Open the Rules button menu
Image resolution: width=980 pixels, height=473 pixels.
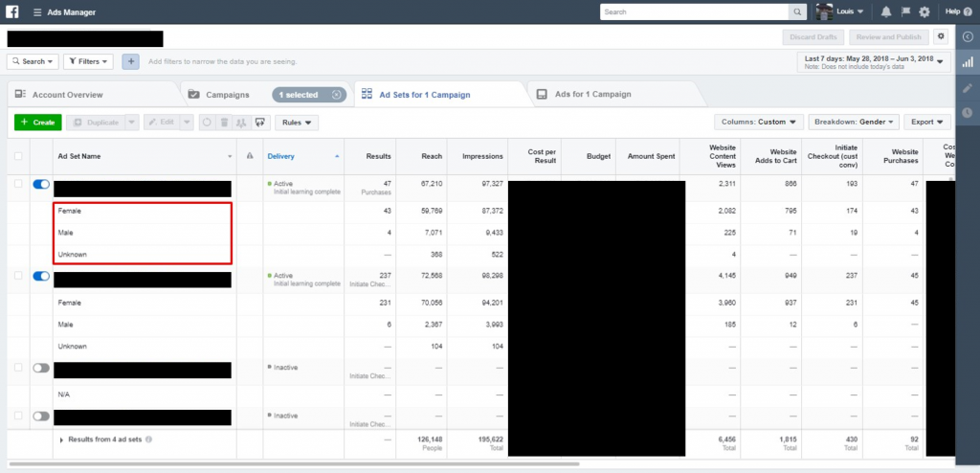297,123
